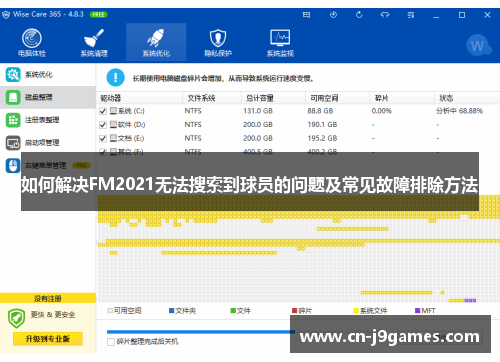Image resolution: width=500 pixels, height=362 pixels.
Task: Select 注册表整理 in the left sidebar
Action: [x=48, y=120]
